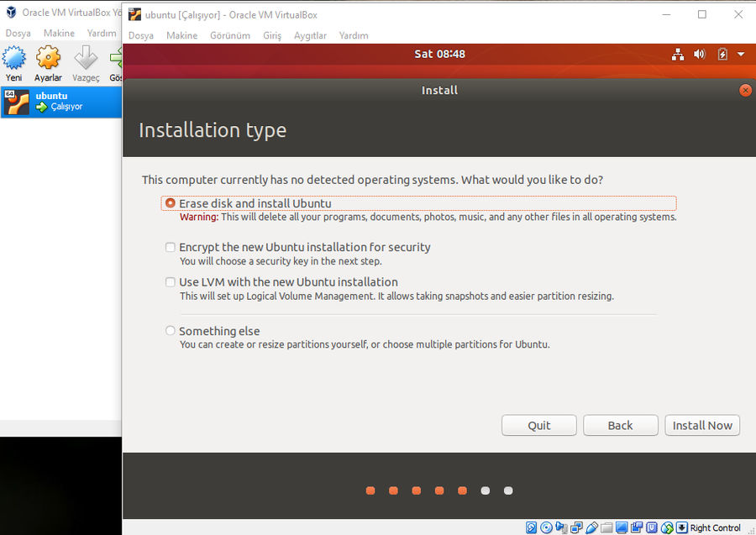Screen dimensions: 756x535
Task: Open the Makine menu in VM window
Action: (x=181, y=35)
